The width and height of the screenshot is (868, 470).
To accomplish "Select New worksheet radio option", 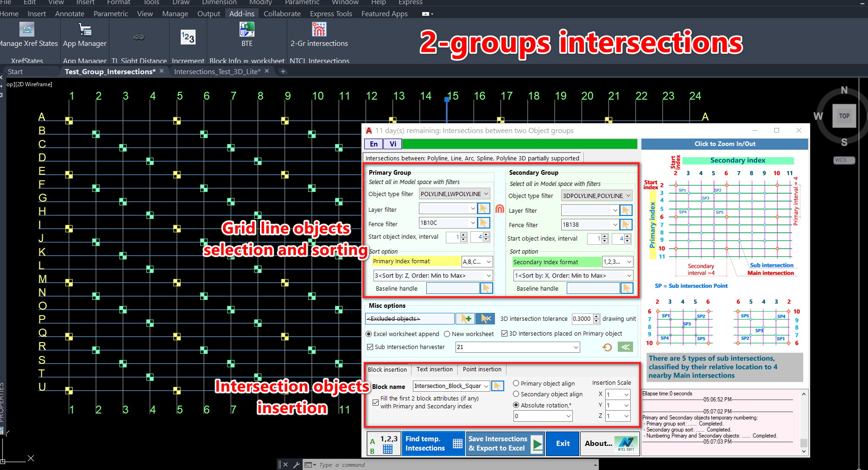I will [x=447, y=334].
